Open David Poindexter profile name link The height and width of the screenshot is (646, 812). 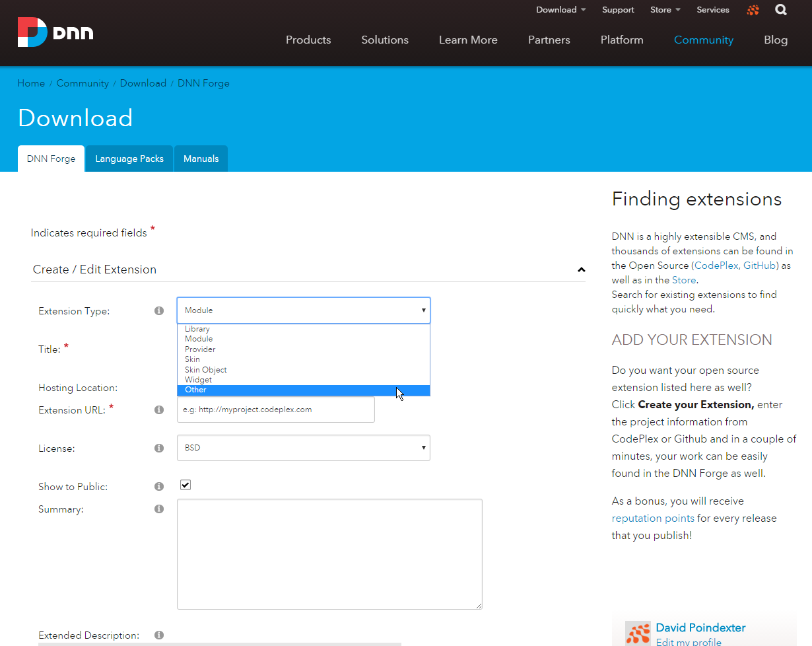coord(700,628)
